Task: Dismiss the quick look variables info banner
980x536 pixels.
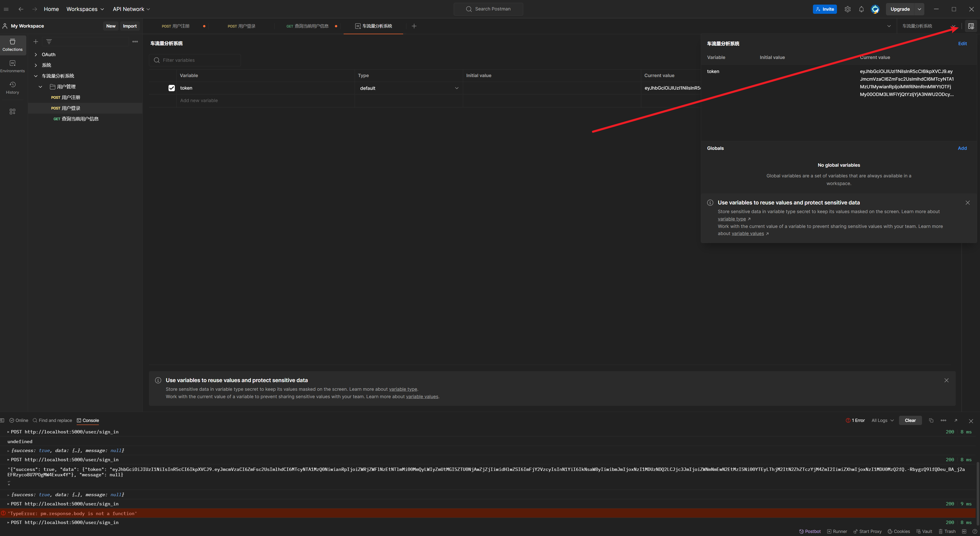Action: point(967,203)
